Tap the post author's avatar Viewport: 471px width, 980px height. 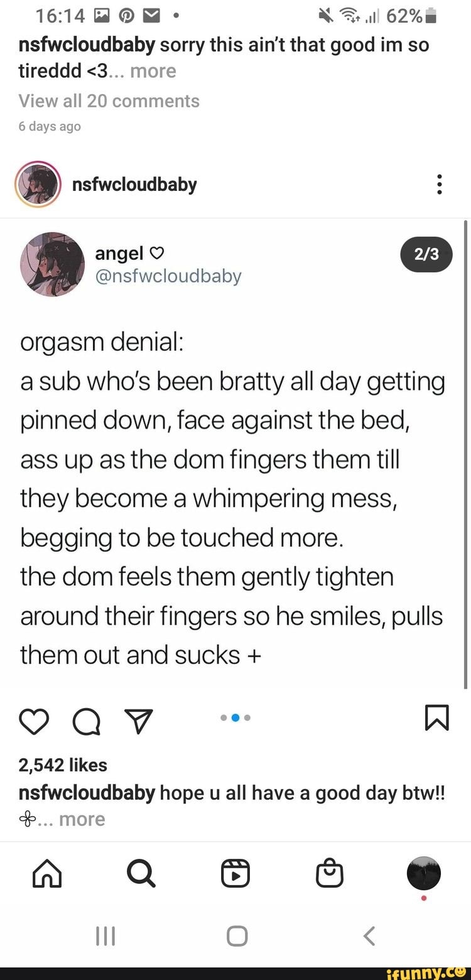pos(38,185)
